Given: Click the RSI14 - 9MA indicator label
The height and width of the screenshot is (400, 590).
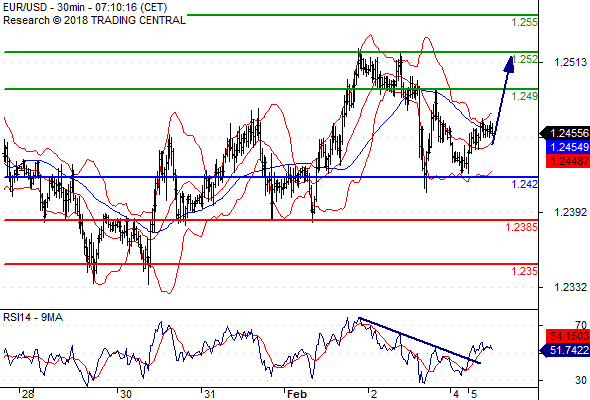Looking at the screenshot, I should (33, 318).
